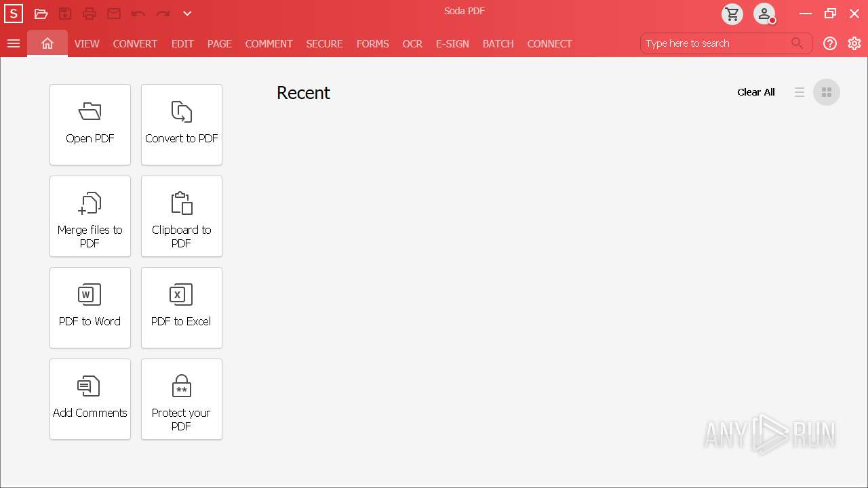Expand the quick access toolbar chevron

[x=187, y=14]
